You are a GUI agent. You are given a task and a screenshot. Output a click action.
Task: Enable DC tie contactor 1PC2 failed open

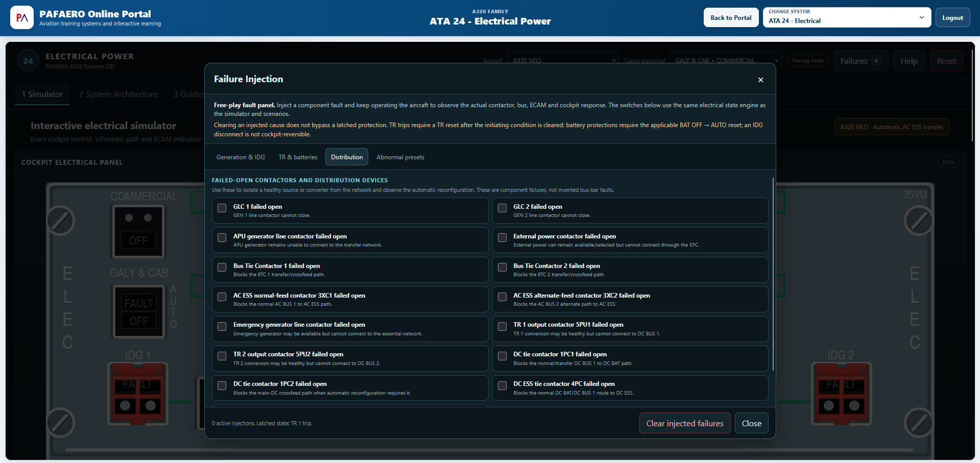(x=222, y=386)
